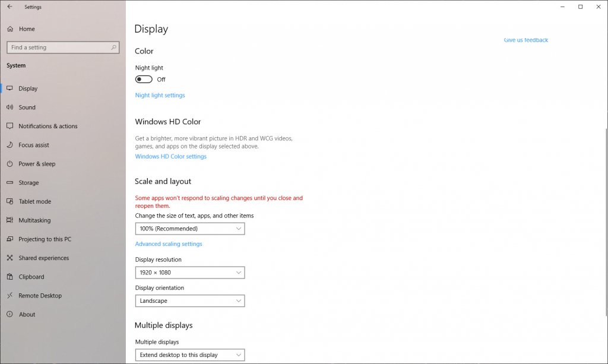
Task: Click the Shared experiences icon
Action: pyautogui.click(x=9, y=258)
